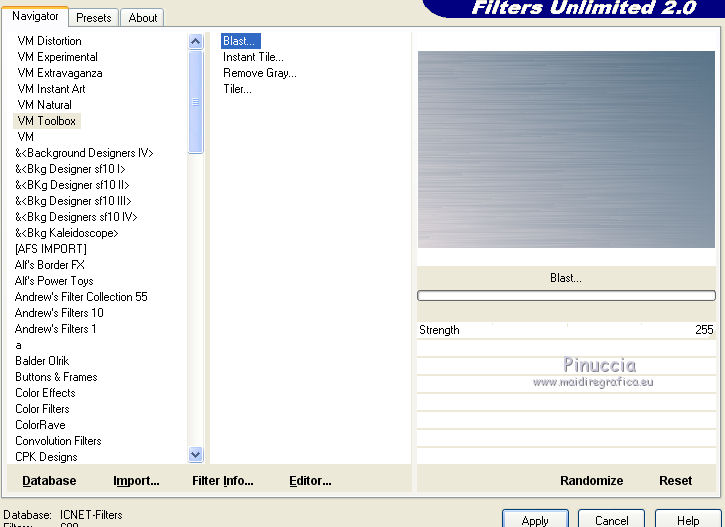
Task: Select VM Experimental category
Action: 57,57
